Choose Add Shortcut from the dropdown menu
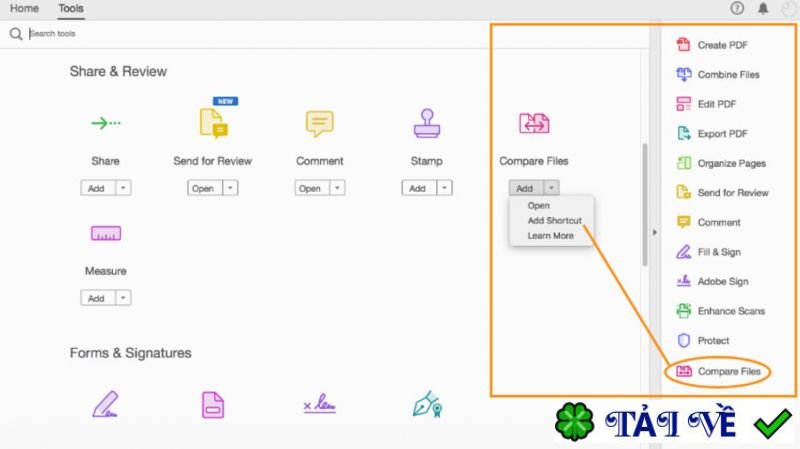The image size is (800, 449). [555, 220]
